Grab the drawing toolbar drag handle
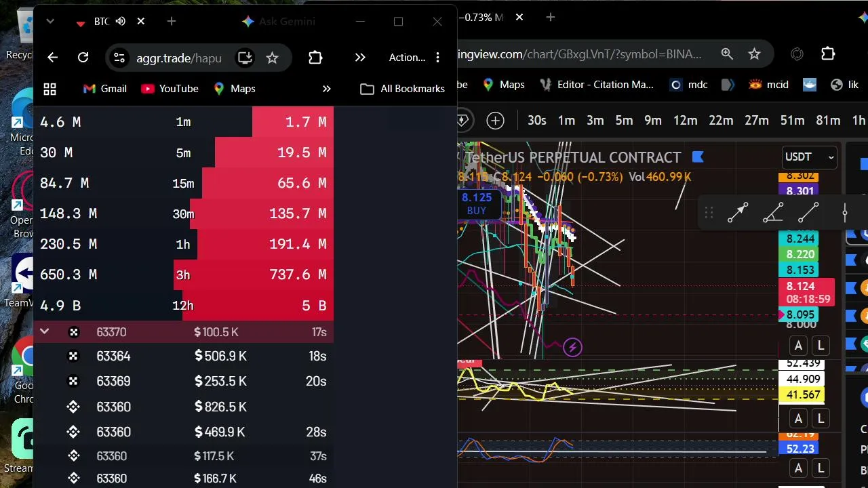The image size is (868, 488). (709, 213)
